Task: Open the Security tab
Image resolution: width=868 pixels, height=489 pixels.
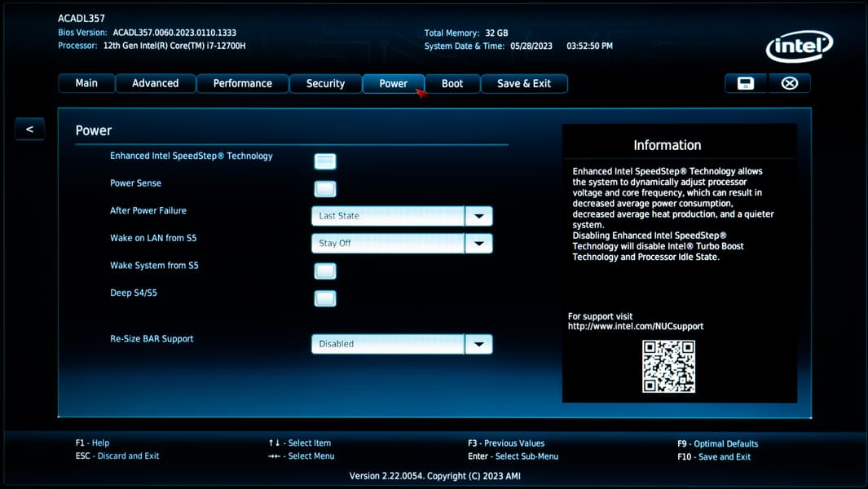Action: (x=325, y=83)
